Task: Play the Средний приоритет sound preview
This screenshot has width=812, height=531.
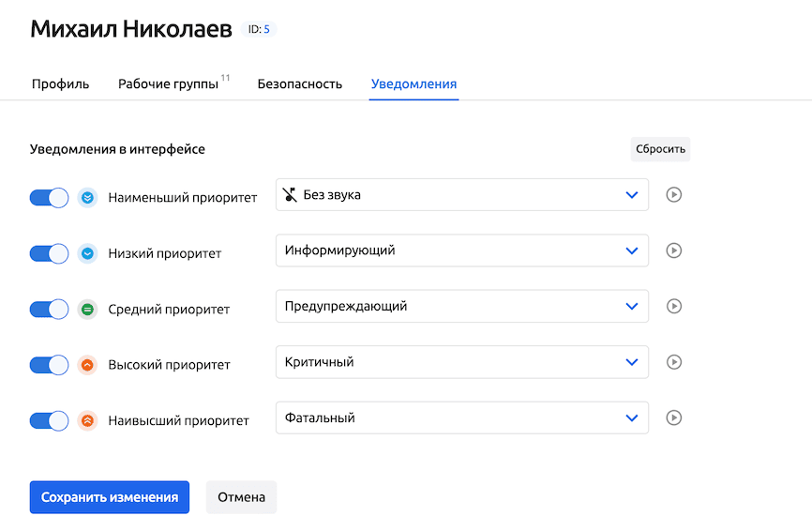Action: pyautogui.click(x=673, y=307)
